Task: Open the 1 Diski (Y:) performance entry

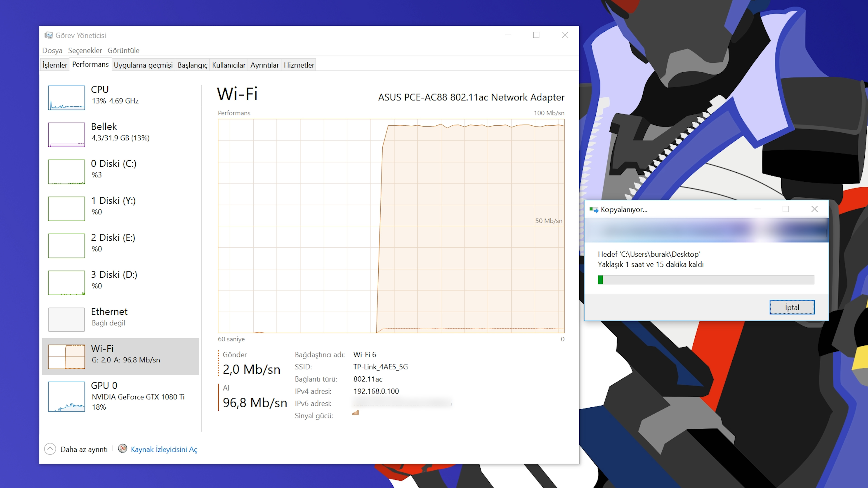Action: pyautogui.click(x=121, y=209)
